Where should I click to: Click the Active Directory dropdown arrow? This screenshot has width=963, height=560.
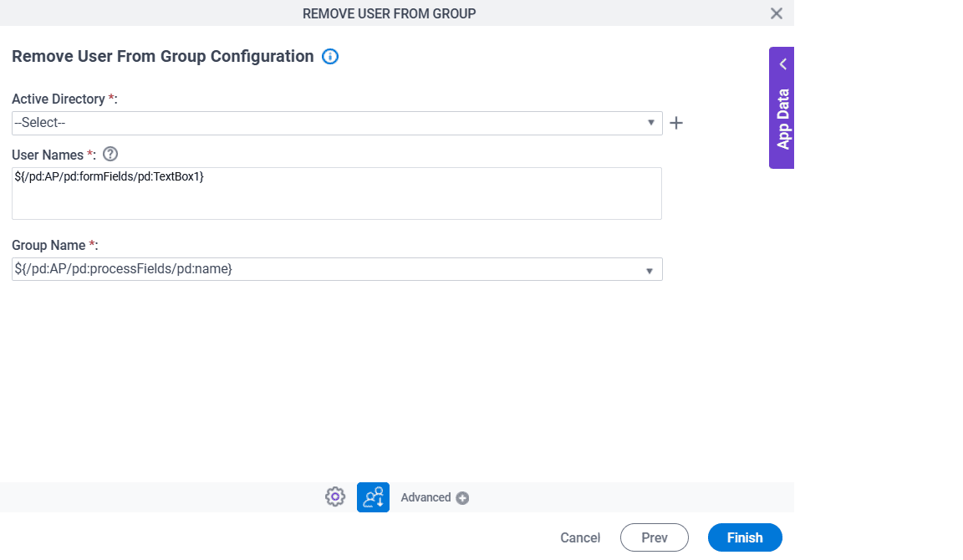(x=651, y=123)
